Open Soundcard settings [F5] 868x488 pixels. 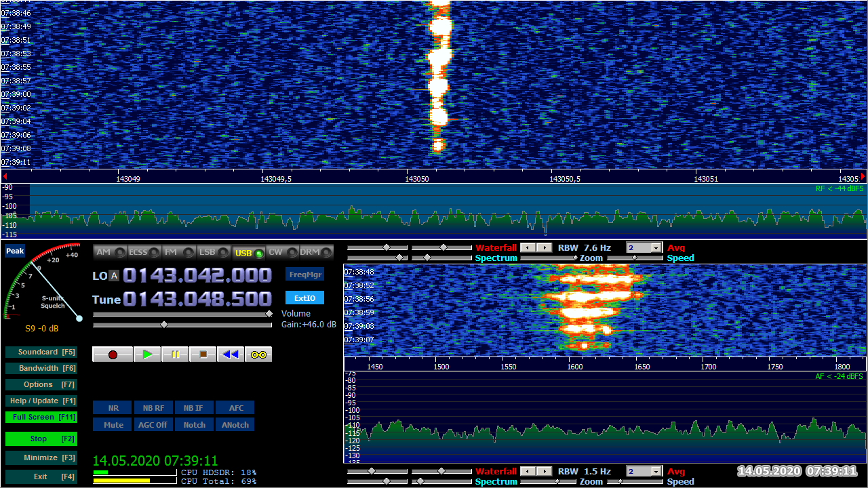41,352
